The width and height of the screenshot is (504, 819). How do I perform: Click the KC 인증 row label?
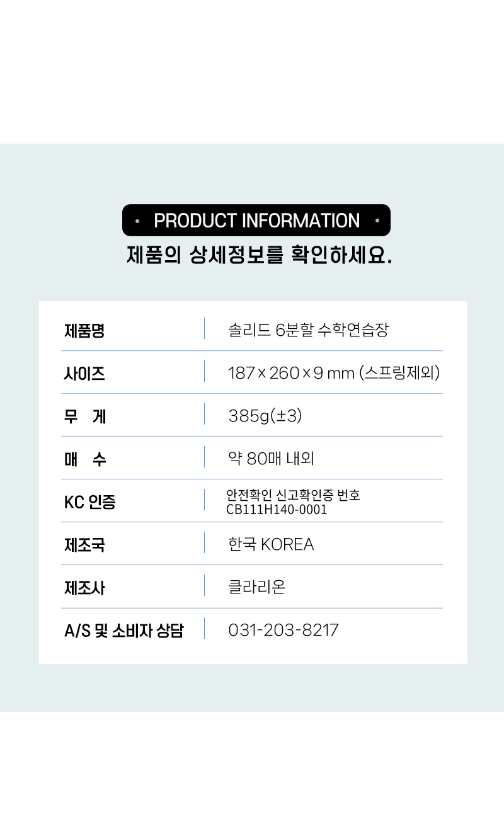tap(90, 502)
